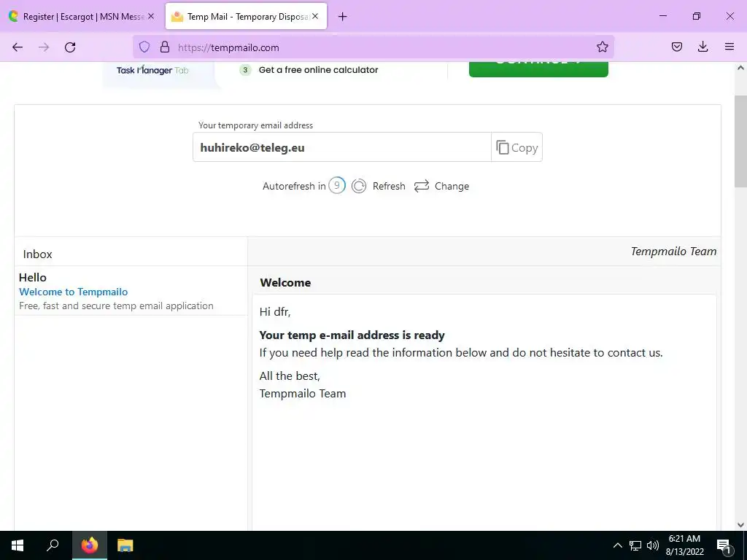This screenshot has width=747, height=560.
Task: Open the tracking protection shield icon
Action: (x=144, y=47)
